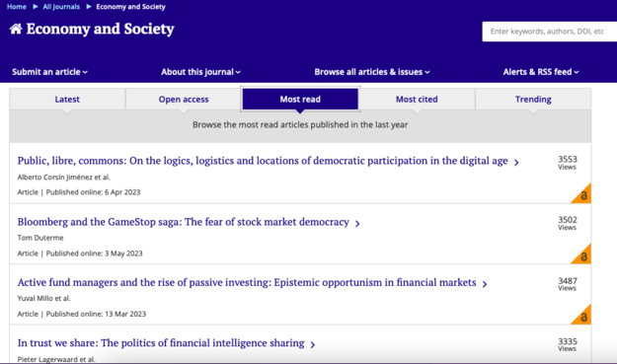The height and width of the screenshot is (364, 617).
Task: Open the All Journals breadcrumb link
Action: [61, 7]
